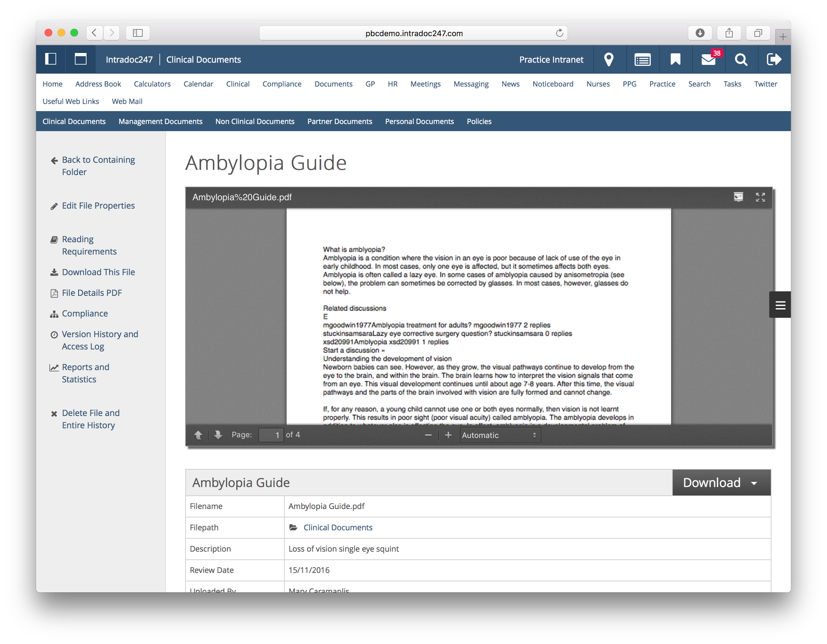The width and height of the screenshot is (827, 644).
Task: Click the 'Loss of vision single eye squint' description
Action: tap(343, 549)
